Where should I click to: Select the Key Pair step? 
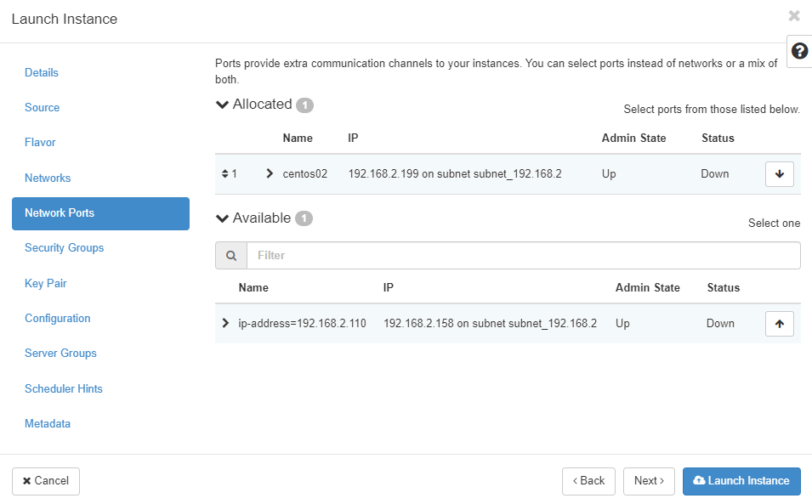coord(46,284)
